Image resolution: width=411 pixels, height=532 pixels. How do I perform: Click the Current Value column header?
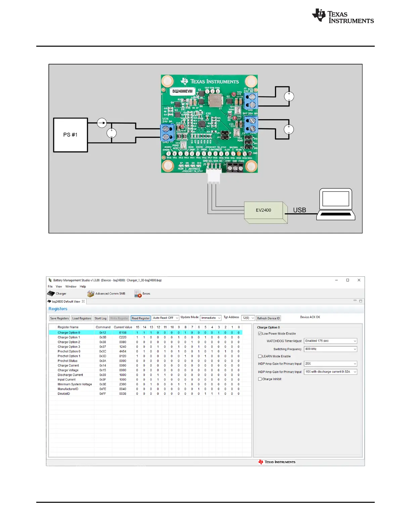click(x=123, y=327)
